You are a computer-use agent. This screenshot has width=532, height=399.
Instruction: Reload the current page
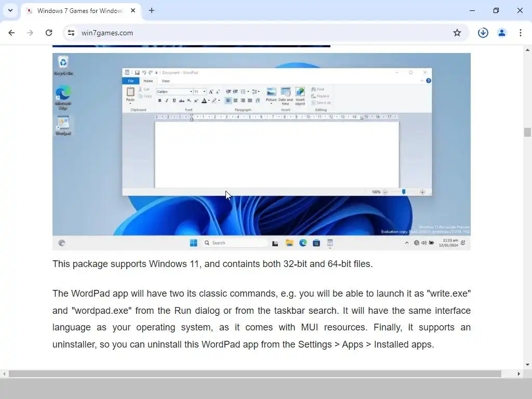[x=49, y=33]
